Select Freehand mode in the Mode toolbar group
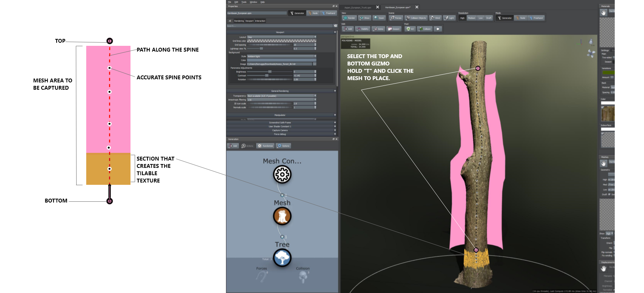644x293 pixels. [x=536, y=18]
